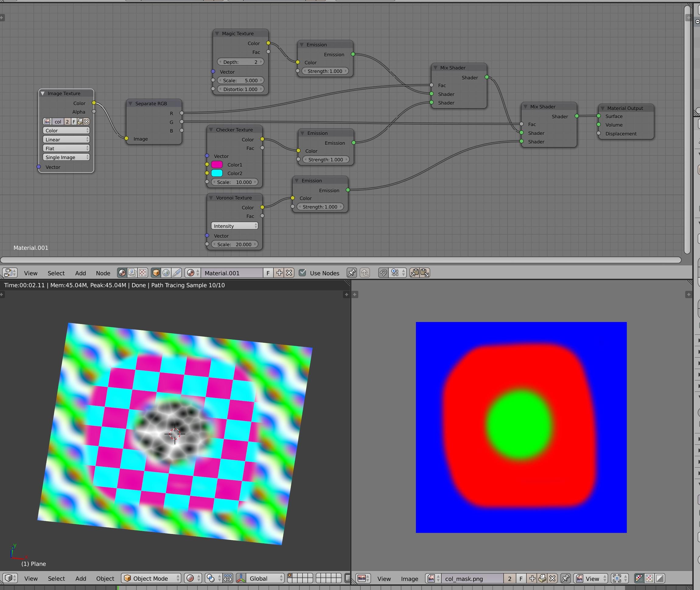Viewport: 700px width, 590px height.
Task: Pack col_mask.png image into file icon
Action: 542,578
